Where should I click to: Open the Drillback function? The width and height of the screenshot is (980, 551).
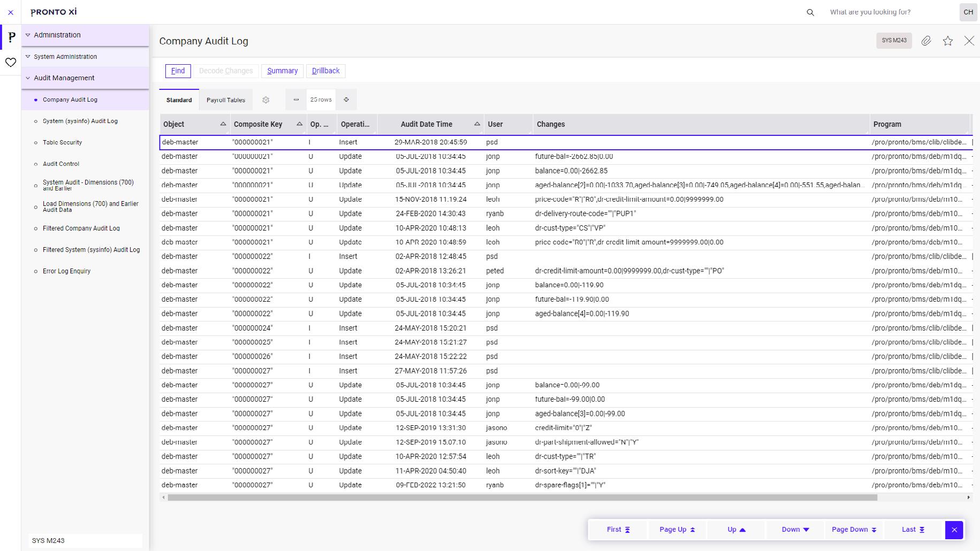pos(325,70)
